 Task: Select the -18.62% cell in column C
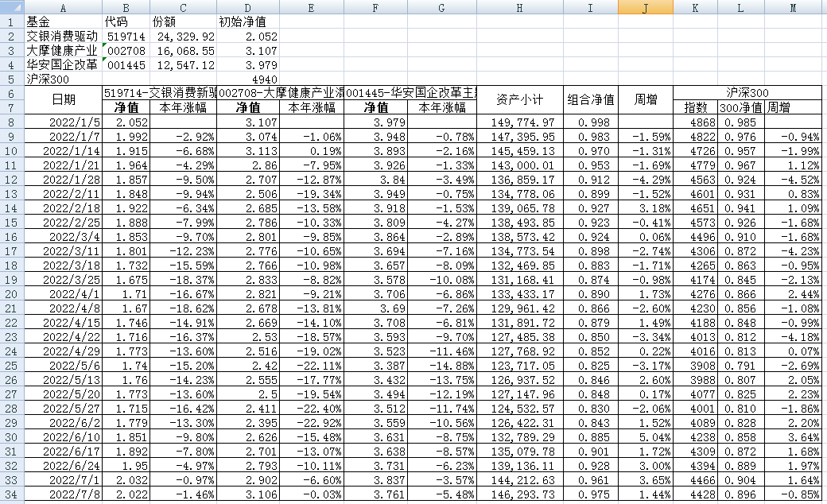click(183, 308)
